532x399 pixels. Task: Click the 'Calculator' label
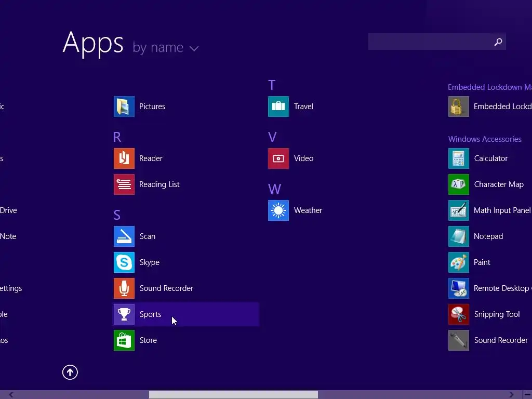click(x=490, y=158)
